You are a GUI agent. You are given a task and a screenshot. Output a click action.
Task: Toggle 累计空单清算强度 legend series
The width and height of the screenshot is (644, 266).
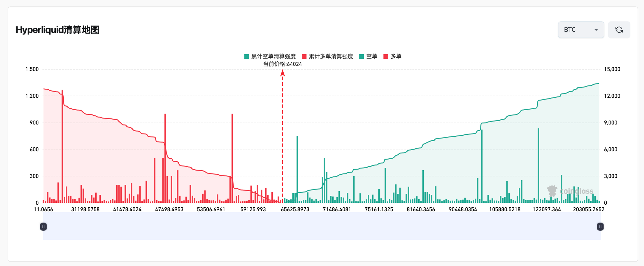[270, 56]
